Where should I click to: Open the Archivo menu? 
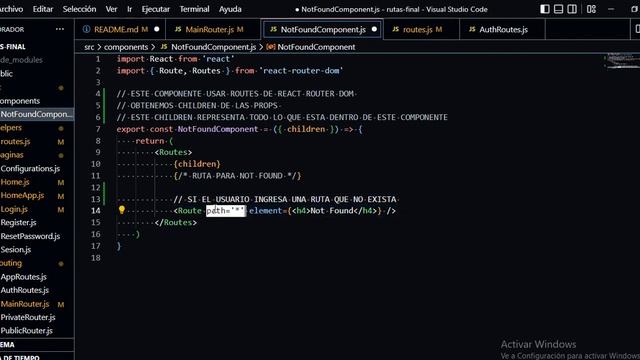coord(11,9)
